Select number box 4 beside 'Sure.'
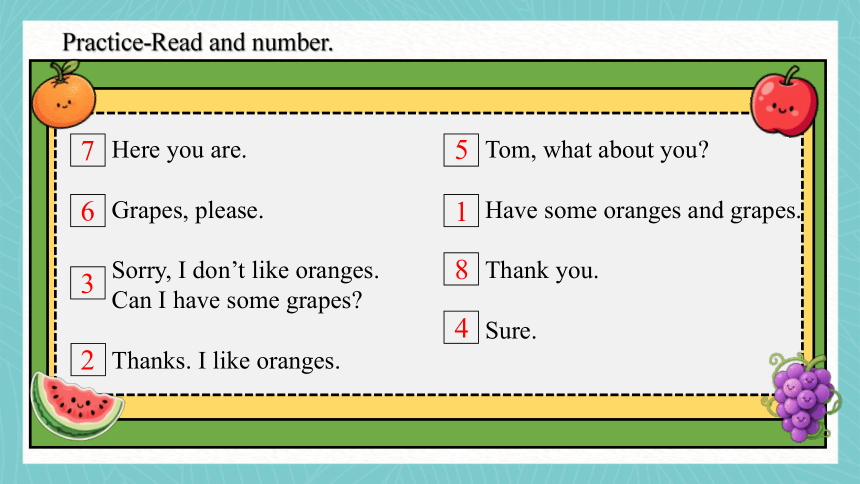 (x=461, y=328)
